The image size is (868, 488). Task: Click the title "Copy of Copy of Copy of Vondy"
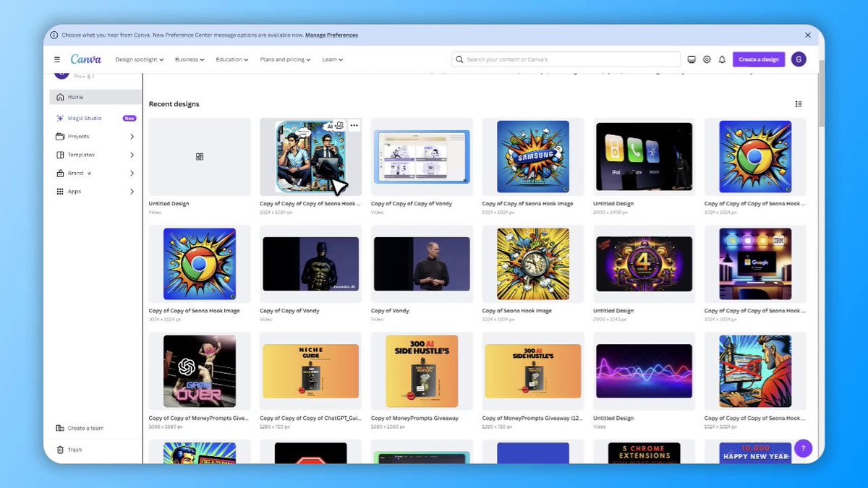click(x=412, y=204)
